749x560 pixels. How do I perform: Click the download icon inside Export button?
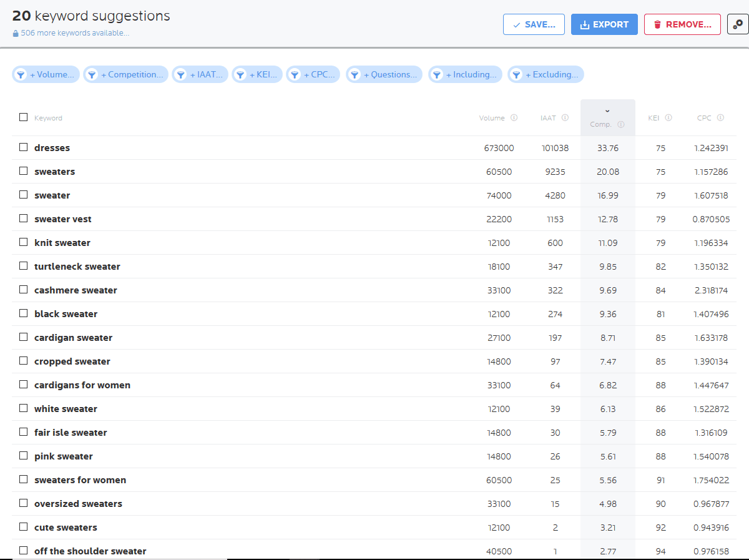click(585, 24)
